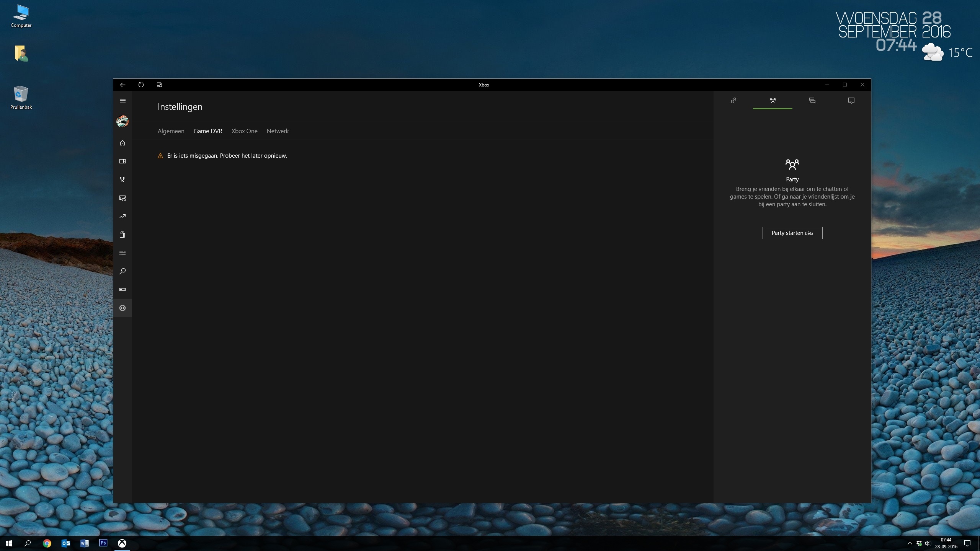The image size is (980, 551).
Task: Click the Party starten bèta button
Action: point(792,233)
